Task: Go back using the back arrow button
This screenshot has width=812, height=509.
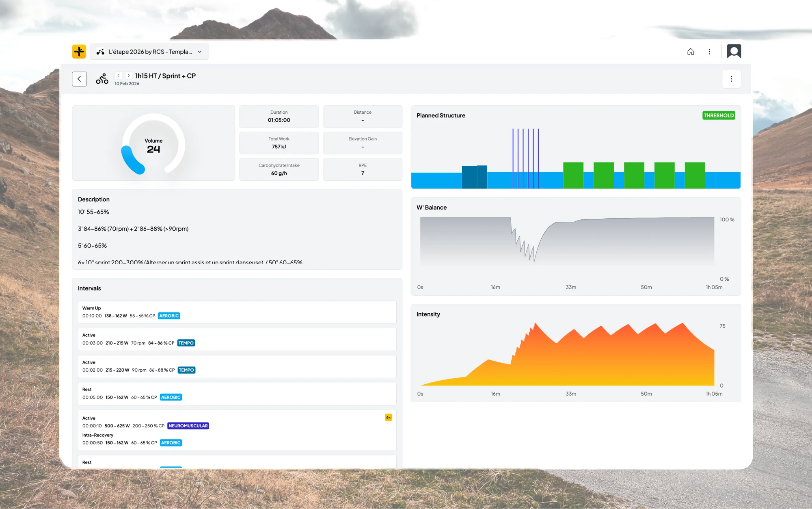Action: tap(79, 79)
